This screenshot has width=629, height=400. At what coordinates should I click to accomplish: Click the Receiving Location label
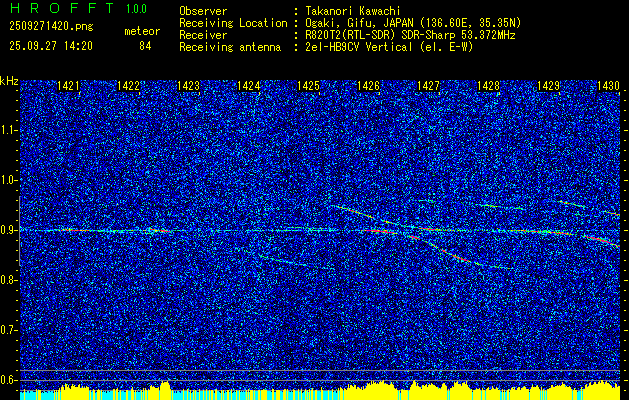[x=233, y=23]
